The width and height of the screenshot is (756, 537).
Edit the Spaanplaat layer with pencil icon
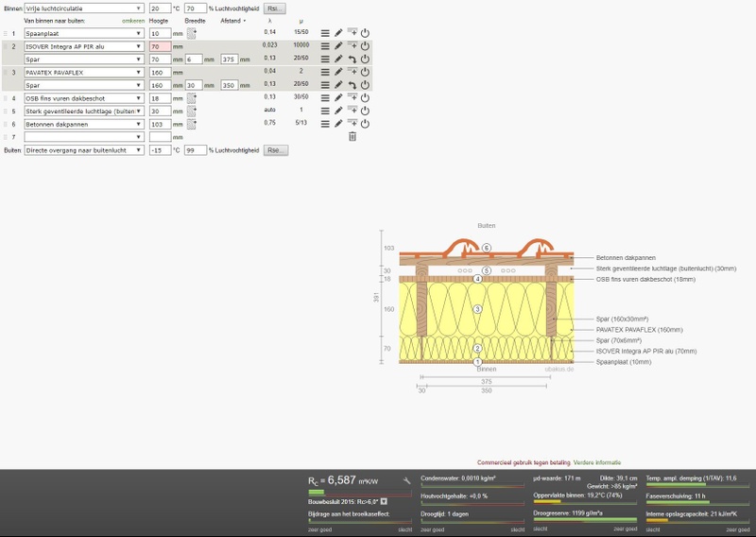(x=338, y=33)
